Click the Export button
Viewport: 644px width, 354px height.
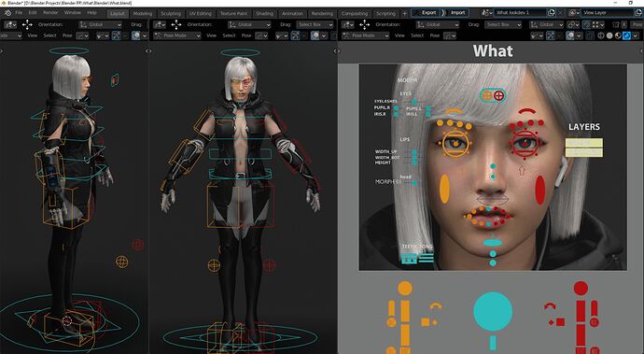pyautogui.click(x=428, y=13)
